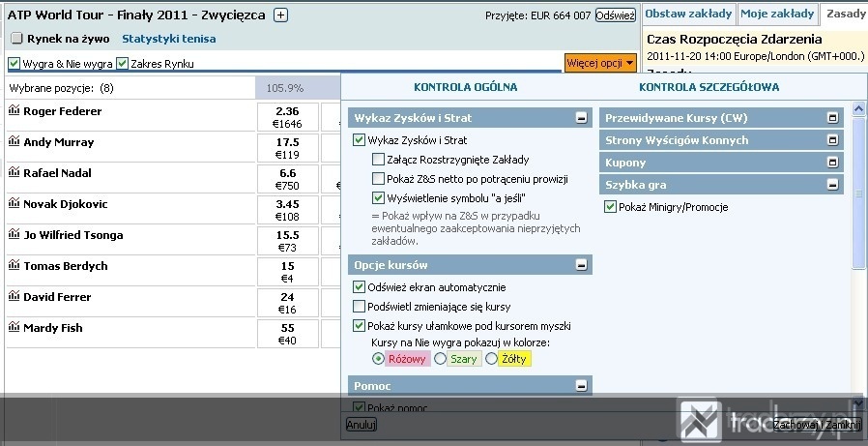Click Jo Wilfried Tsonga odds 15.5 cell
This screenshot has height=446, width=868.
(x=288, y=241)
